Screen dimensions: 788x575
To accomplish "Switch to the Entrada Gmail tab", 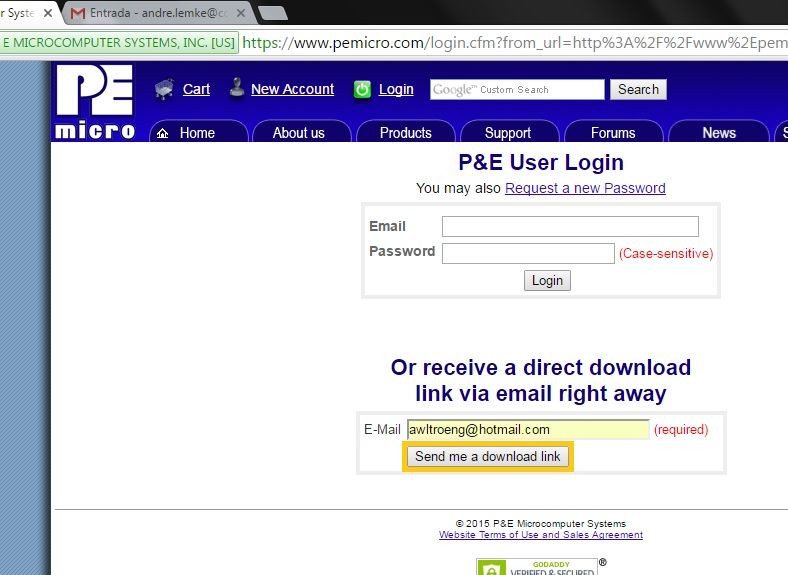I will coord(158,13).
